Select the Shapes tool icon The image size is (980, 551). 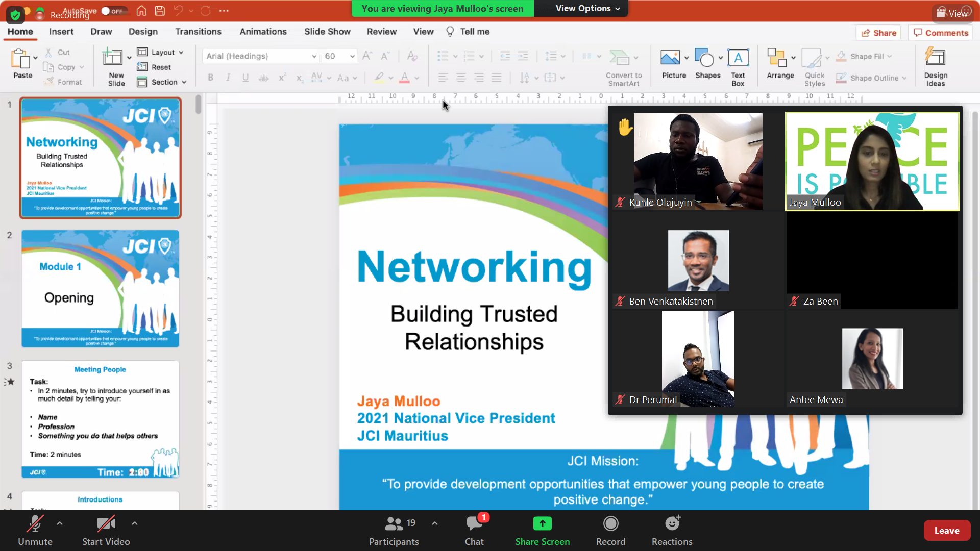tap(704, 58)
